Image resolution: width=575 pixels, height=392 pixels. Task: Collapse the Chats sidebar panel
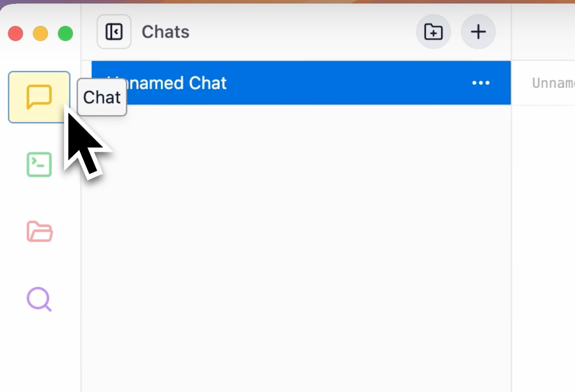(114, 32)
